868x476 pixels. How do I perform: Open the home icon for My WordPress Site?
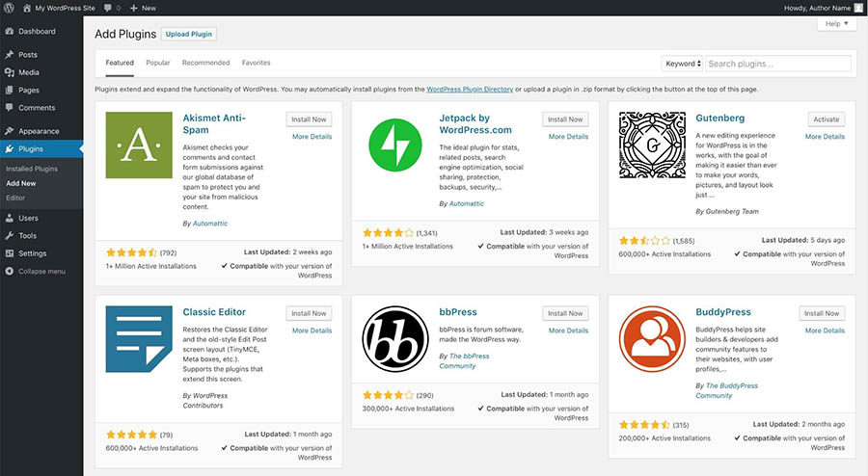click(x=27, y=8)
